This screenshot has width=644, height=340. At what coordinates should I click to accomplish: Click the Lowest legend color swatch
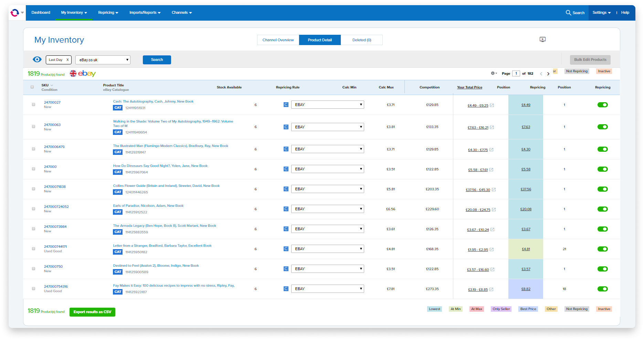pyautogui.click(x=434, y=309)
